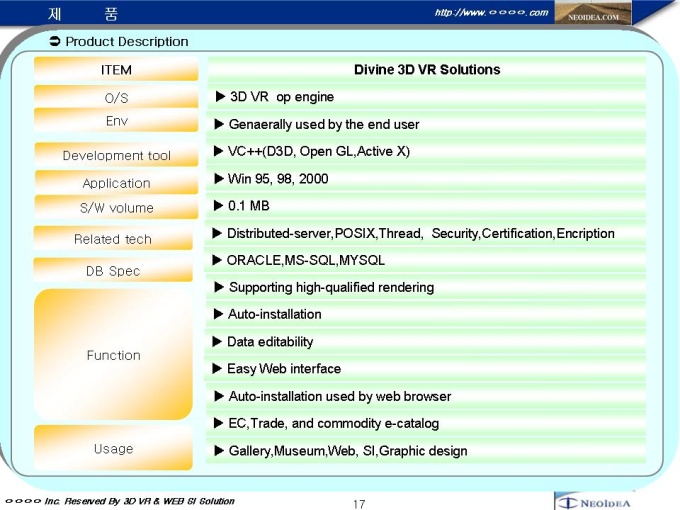680x510 pixels.
Task: Click the triangle bullet before Easy Web interface
Action: pos(218,369)
